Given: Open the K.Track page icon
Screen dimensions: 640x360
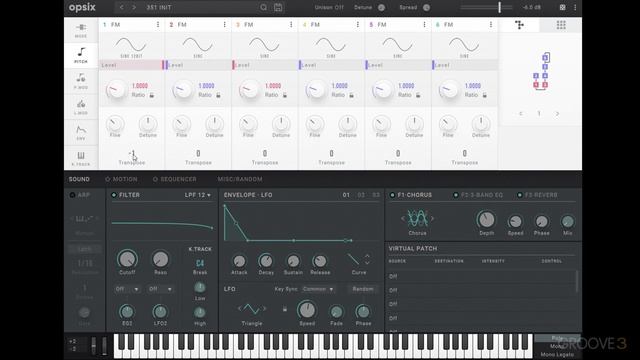Looking at the screenshot, I should click(x=81, y=156).
